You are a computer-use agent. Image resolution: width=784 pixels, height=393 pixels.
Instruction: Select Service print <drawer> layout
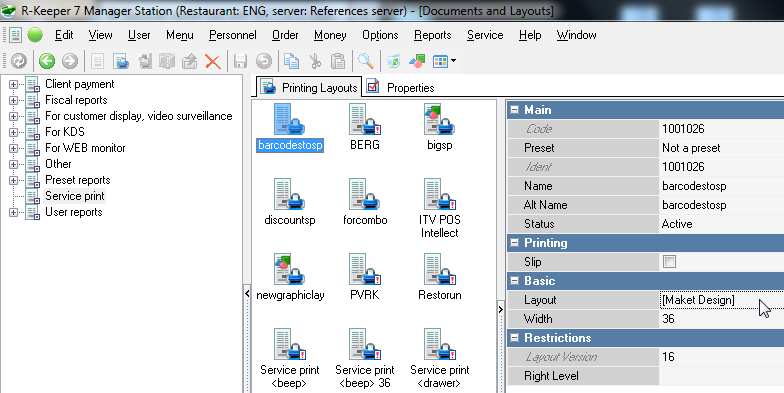[440, 358]
